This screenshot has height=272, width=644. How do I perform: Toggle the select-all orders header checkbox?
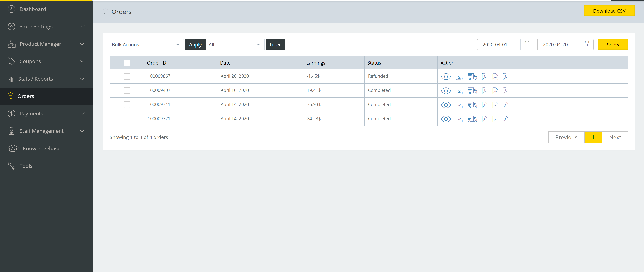(127, 63)
